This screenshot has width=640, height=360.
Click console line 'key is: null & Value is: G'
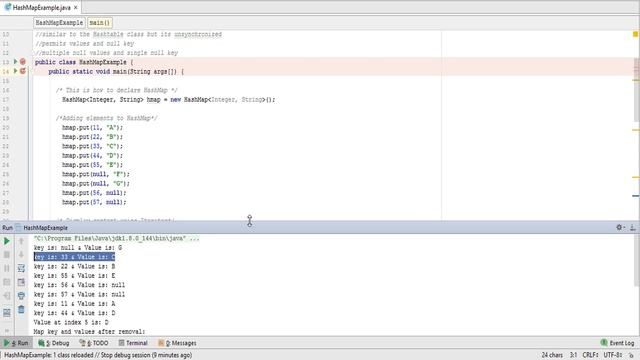(78, 248)
